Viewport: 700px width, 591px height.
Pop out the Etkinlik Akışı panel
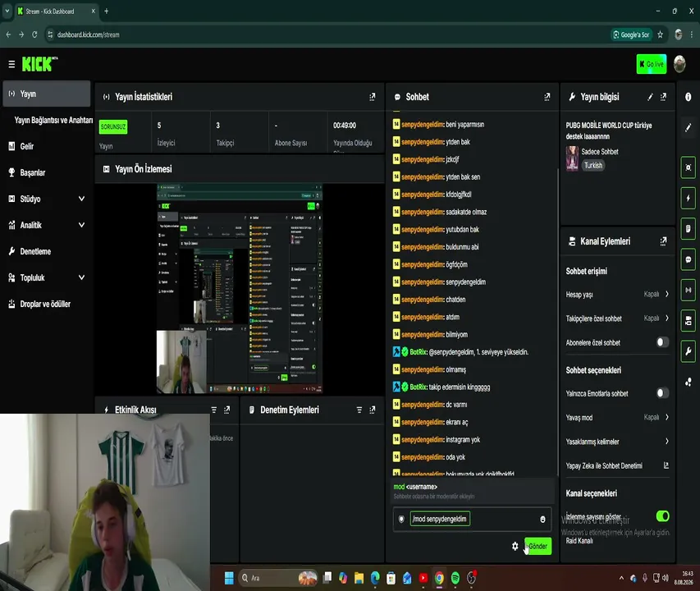pyautogui.click(x=226, y=410)
